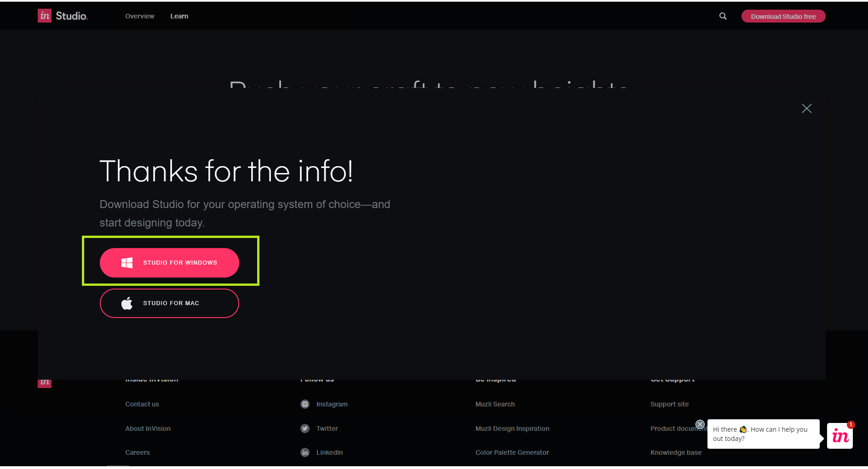Download Studio for Mac
Image resolution: width=868 pixels, height=469 pixels.
coord(169,303)
